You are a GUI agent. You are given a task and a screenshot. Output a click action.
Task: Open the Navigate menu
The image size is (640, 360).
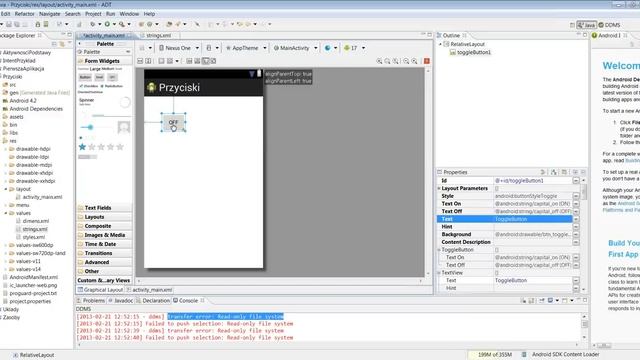[49, 14]
